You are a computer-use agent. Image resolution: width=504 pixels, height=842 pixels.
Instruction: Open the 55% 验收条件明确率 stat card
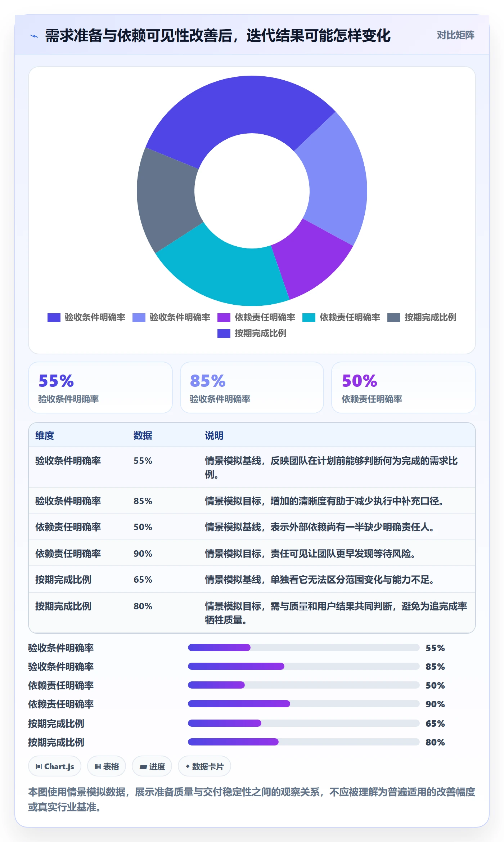point(100,388)
